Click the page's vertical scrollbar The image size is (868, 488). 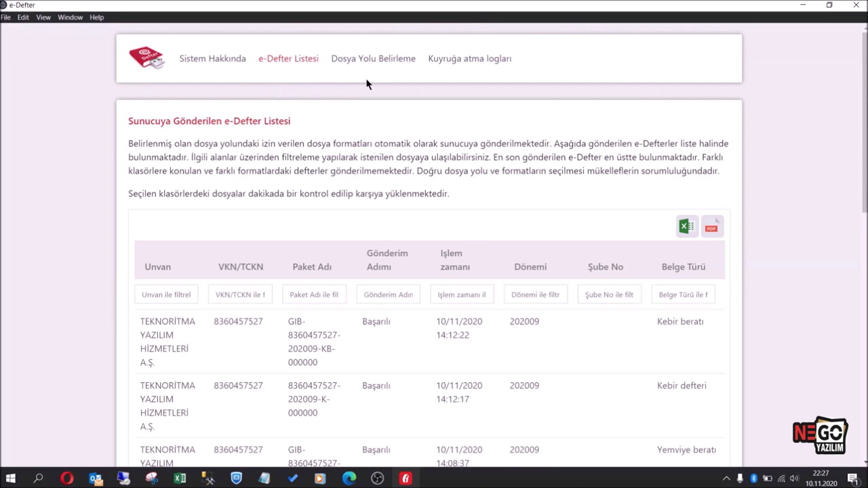864,122
